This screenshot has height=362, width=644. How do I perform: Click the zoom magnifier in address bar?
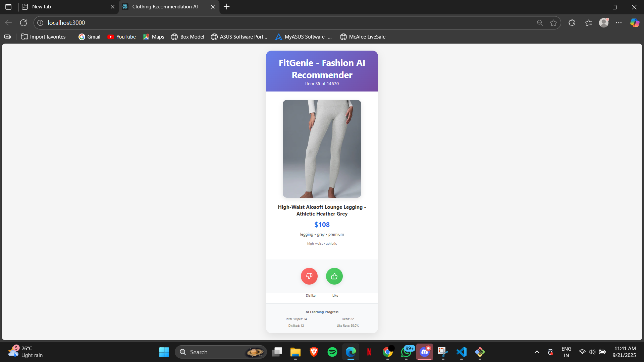pos(540,23)
